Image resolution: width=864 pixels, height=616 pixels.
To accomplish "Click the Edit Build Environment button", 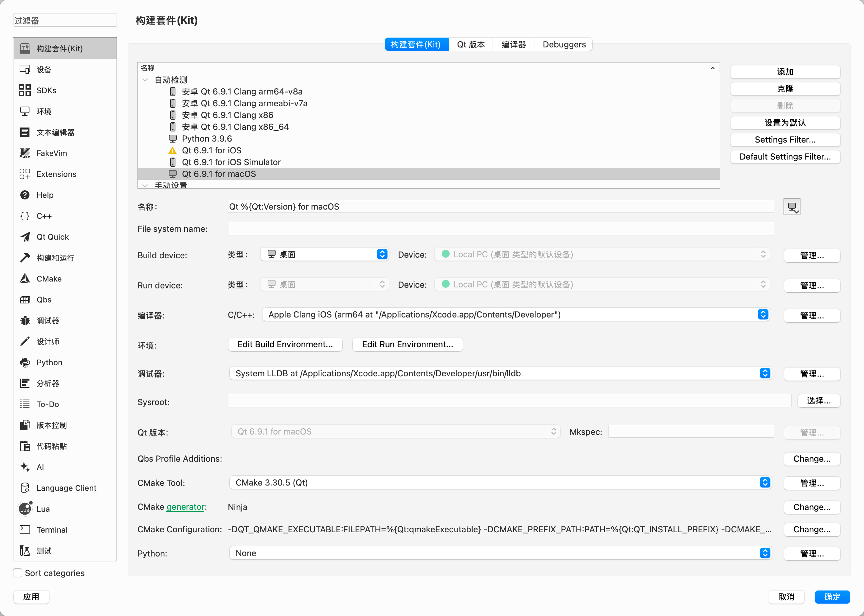I will click(285, 344).
